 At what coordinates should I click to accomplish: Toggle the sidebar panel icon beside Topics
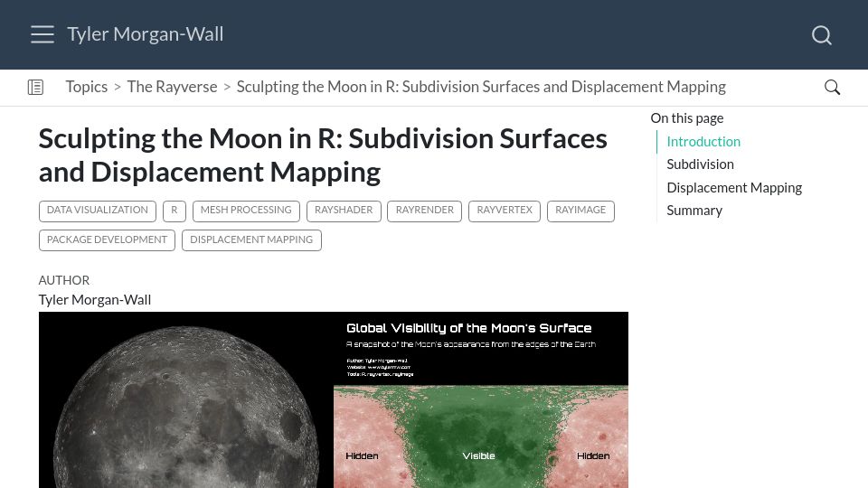pyautogui.click(x=35, y=87)
